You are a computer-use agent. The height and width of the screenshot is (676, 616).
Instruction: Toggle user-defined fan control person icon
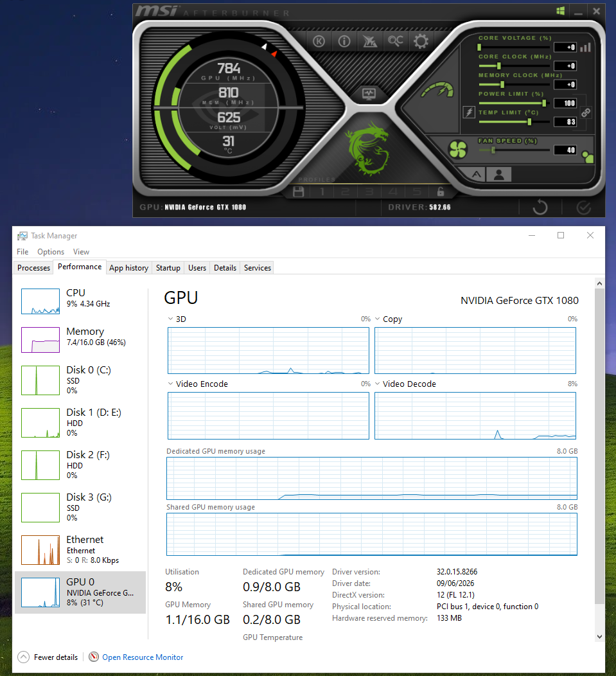[x=498, y=175]
